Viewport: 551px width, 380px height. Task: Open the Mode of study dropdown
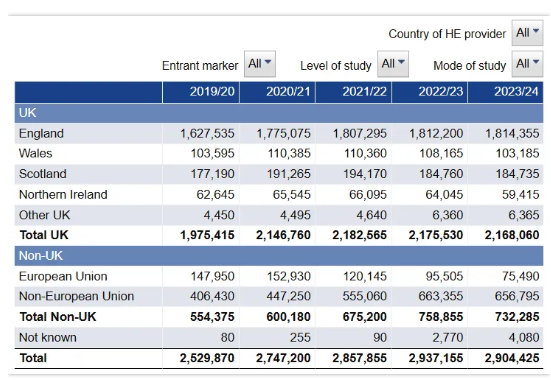point(527,64)
